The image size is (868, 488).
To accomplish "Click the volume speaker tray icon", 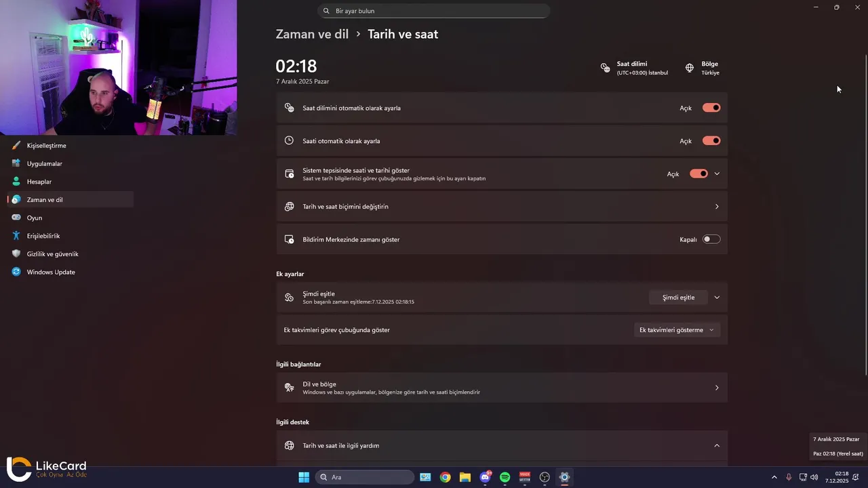I will 814,477.
